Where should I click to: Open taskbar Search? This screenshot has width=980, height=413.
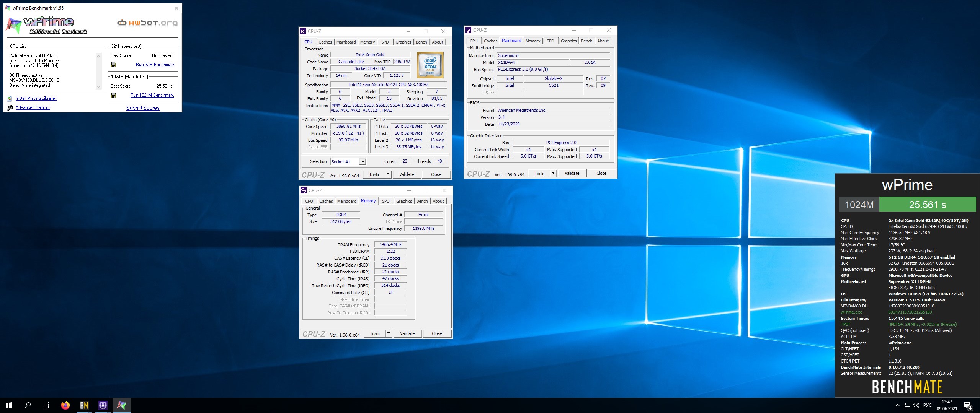[x=28, y=405]
